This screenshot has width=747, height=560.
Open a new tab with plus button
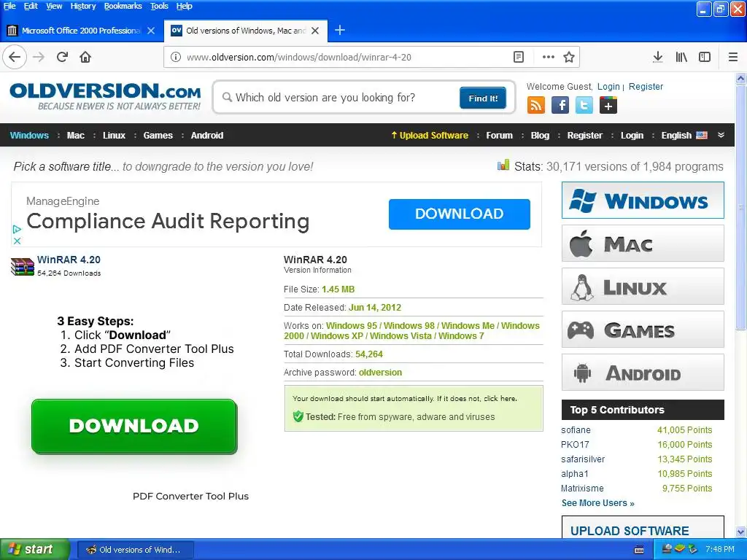(x=340, y=31)
